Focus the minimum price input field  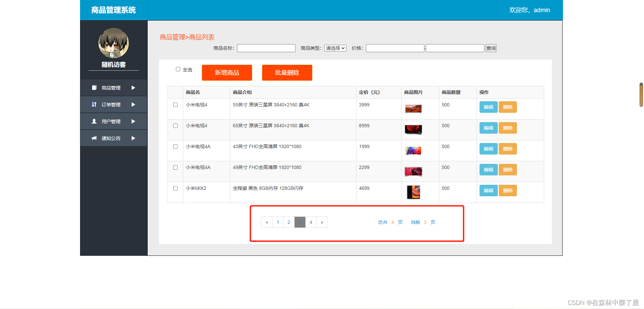(395, 48)
